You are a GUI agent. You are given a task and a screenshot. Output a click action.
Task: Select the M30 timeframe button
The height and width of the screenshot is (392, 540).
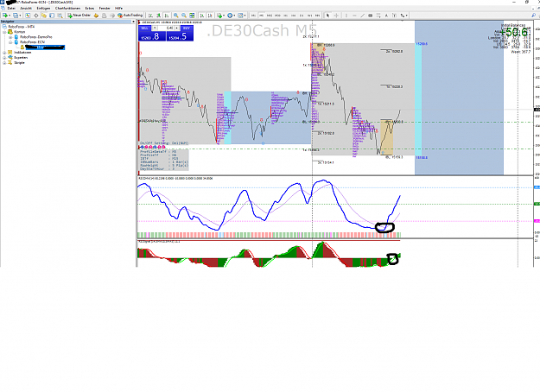pos(277,16)
